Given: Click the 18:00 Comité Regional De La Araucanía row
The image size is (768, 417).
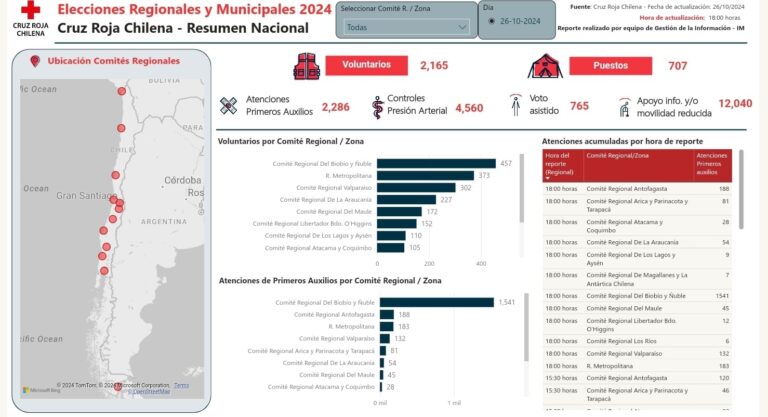Looking at the screenshot, I should [637, 243].
